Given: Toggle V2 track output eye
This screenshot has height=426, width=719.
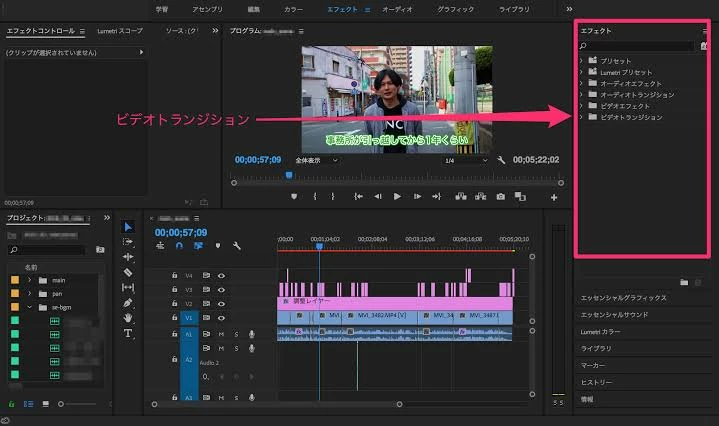Looking at the screenshot, I should 221,304.
